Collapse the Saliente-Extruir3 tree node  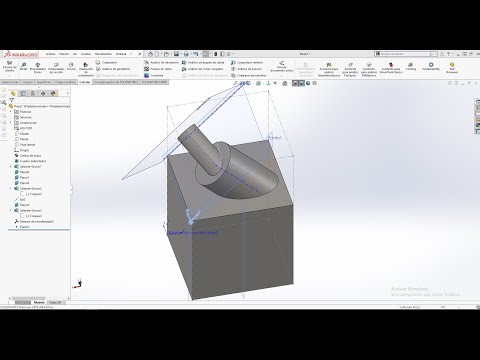pos(11,210)
